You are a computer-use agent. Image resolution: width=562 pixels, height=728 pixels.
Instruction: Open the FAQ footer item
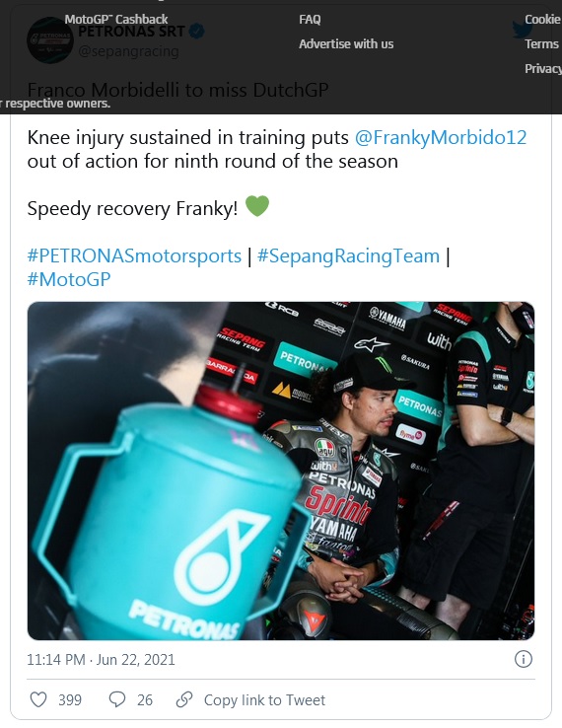click(310, 19)
